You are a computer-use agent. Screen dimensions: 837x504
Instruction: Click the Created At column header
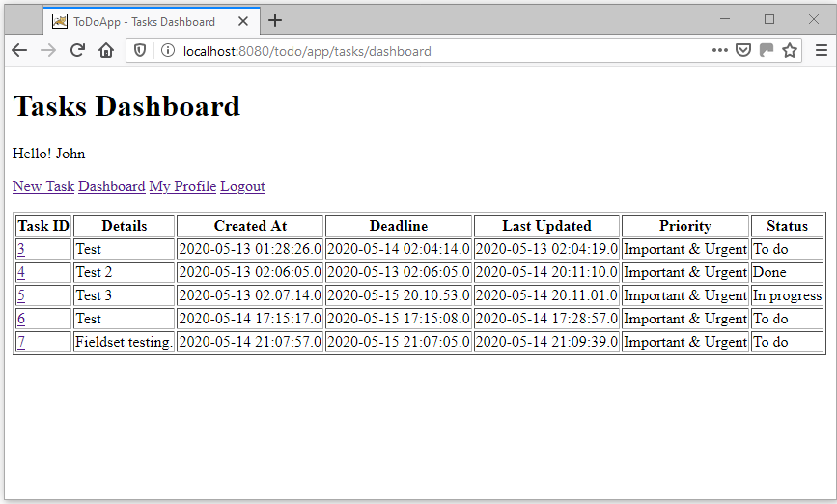pyautogui.click(x=250, y=226)
